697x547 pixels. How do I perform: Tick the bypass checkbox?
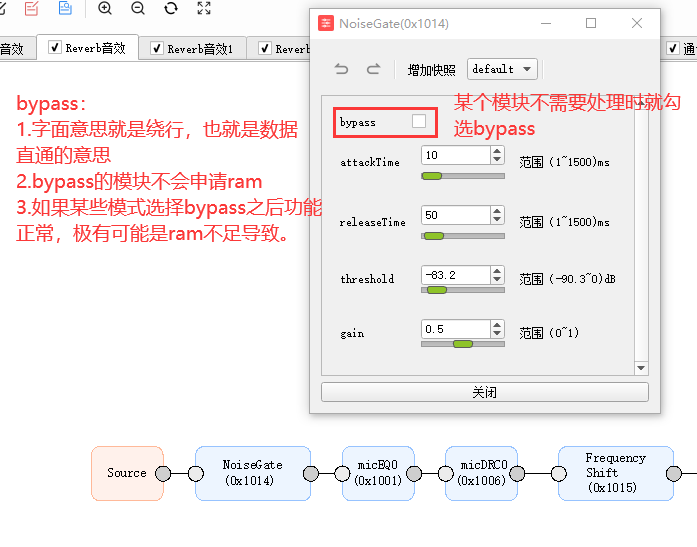(x=419, y=121)
